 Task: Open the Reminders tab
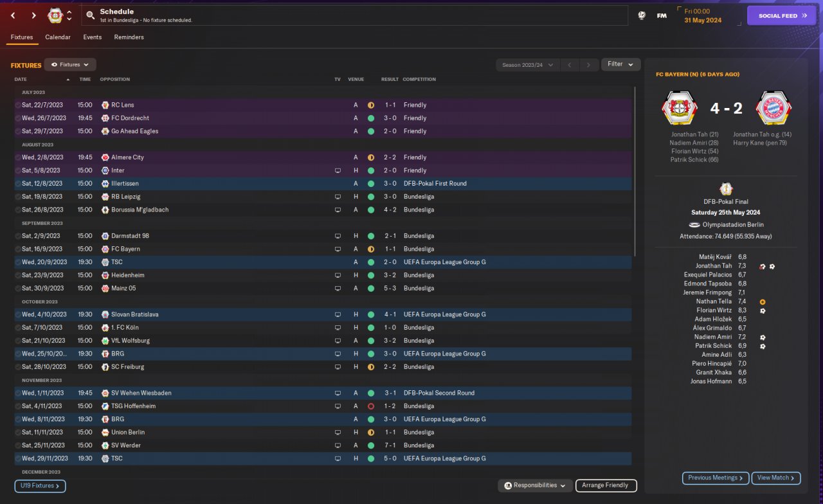(x=129, y=37)
